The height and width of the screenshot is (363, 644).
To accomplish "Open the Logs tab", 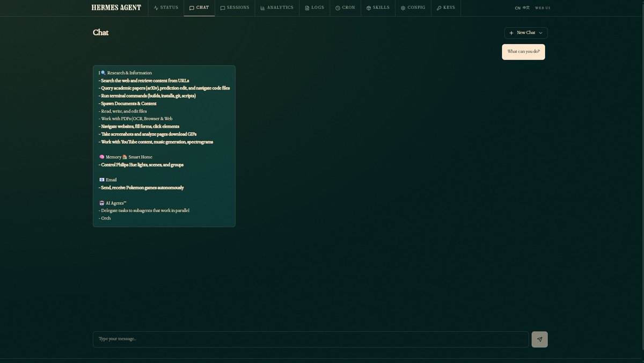I will (314, 8).
